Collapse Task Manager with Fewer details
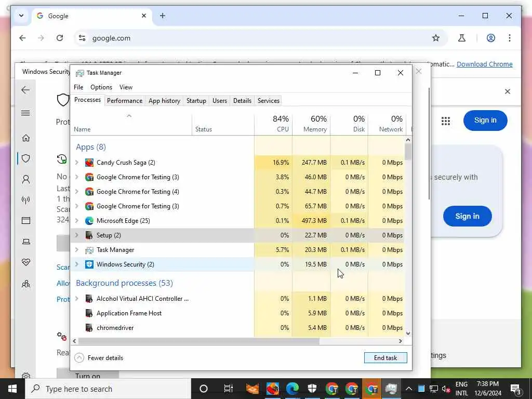This screenshot has width=532, height=399. pos(99,357)
